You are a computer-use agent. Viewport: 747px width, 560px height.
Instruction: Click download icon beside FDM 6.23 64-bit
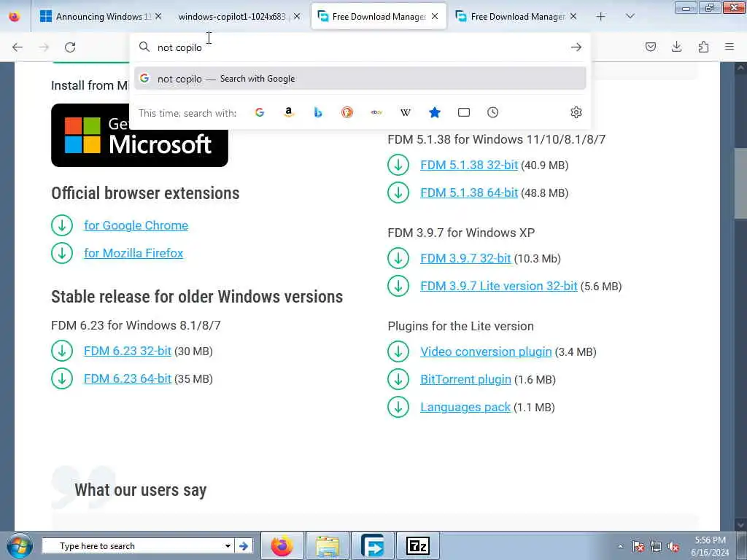click(62, 378)
